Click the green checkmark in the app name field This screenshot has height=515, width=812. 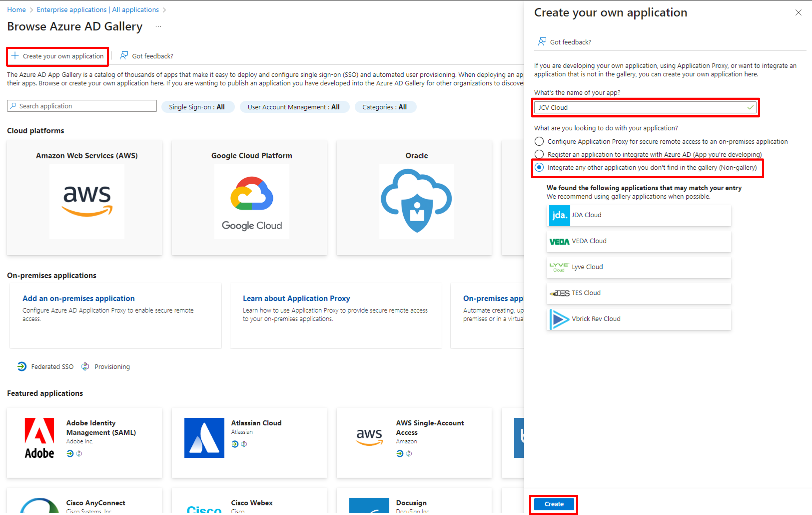click(x=750, y=108)
